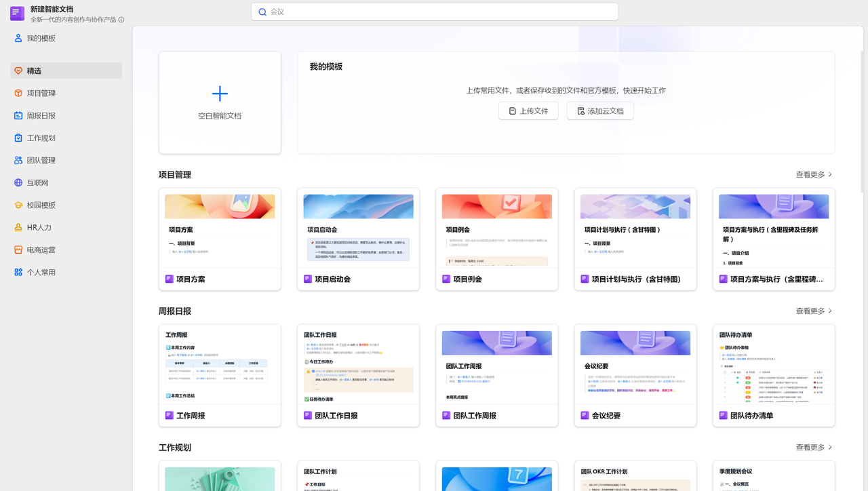Open the 个人常用 category

(66, 272)
